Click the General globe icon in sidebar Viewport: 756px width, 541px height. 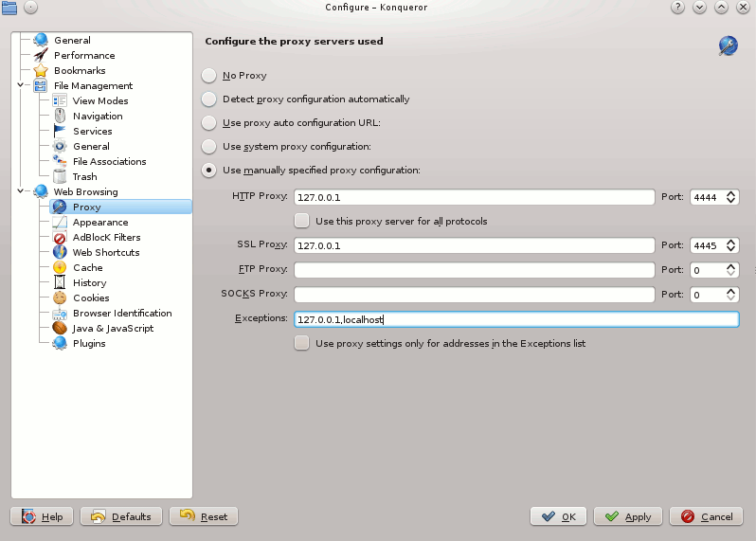coord(41,40)
